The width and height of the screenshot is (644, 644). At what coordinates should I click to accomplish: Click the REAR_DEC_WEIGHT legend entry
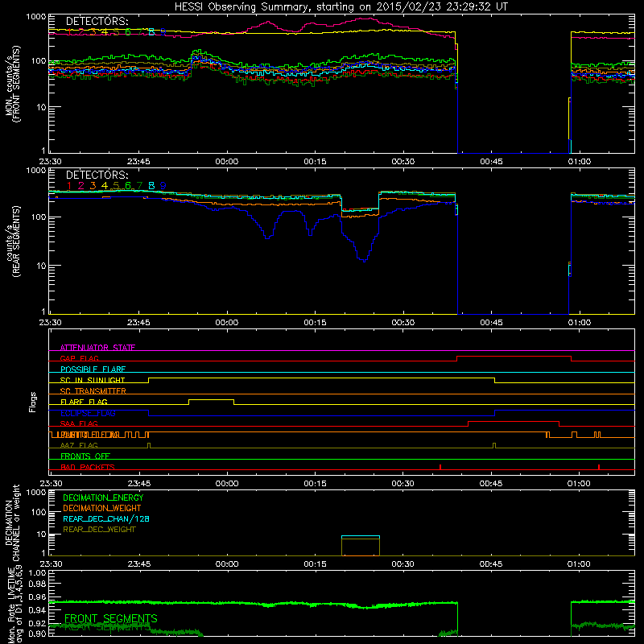point(99,530)
